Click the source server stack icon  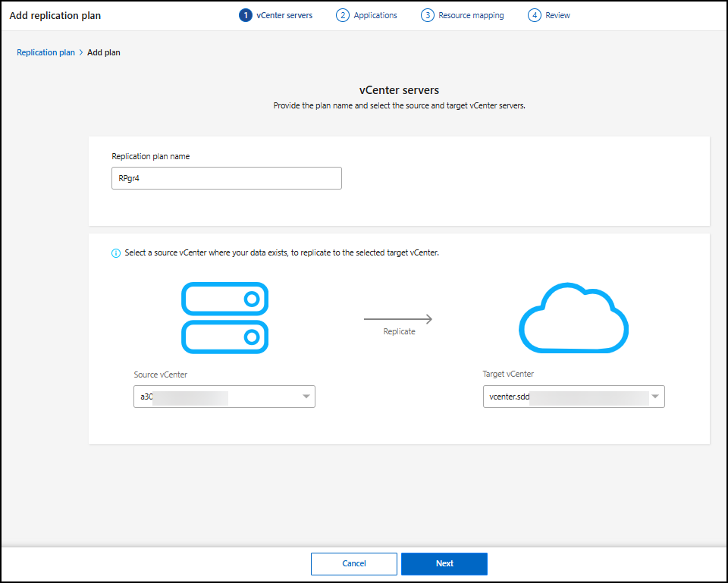click(225, 318)
